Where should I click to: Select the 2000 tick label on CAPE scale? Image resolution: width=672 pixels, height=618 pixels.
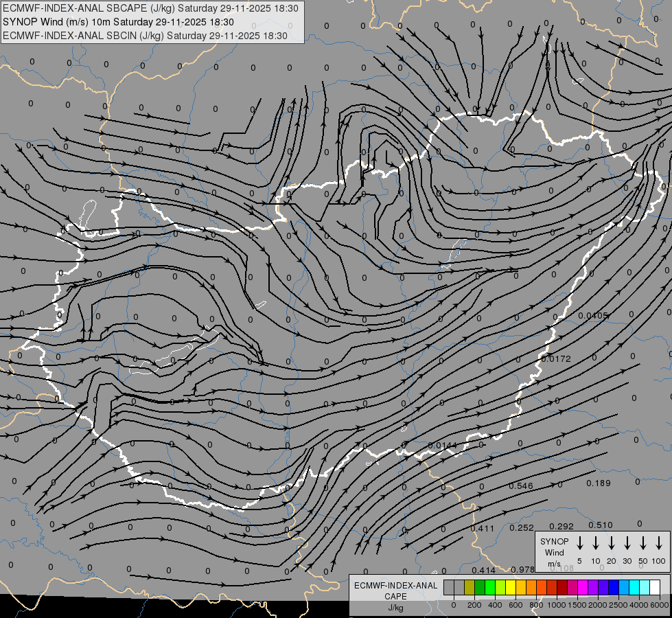tap(598, 605)
